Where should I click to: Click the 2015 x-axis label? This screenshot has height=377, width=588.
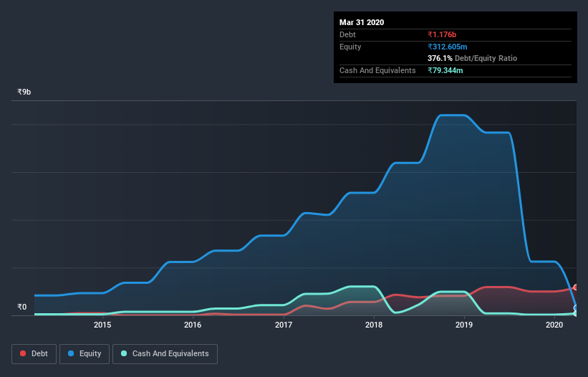click(102, 325)
